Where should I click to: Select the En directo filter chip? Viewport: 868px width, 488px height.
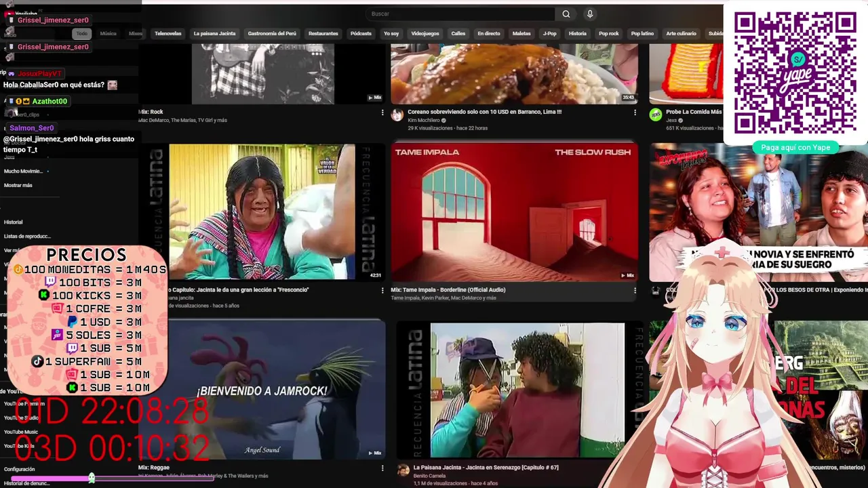point(489,33)
